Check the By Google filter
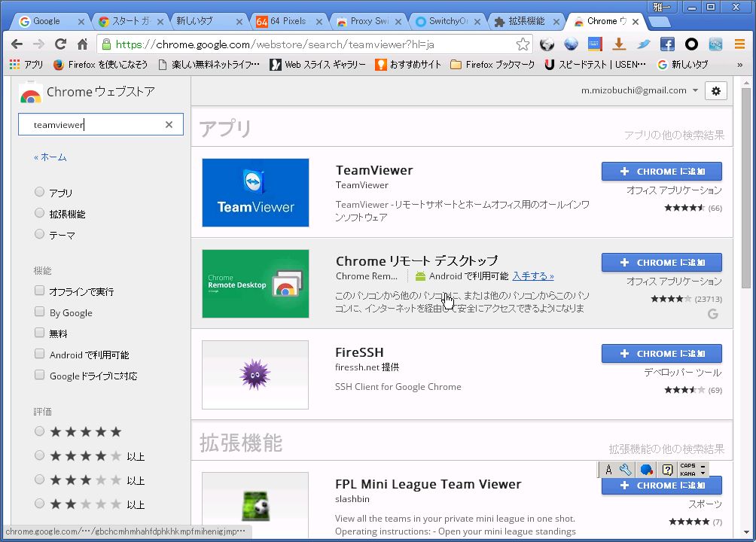Screen dimensions: 756x542 [40, 312]
